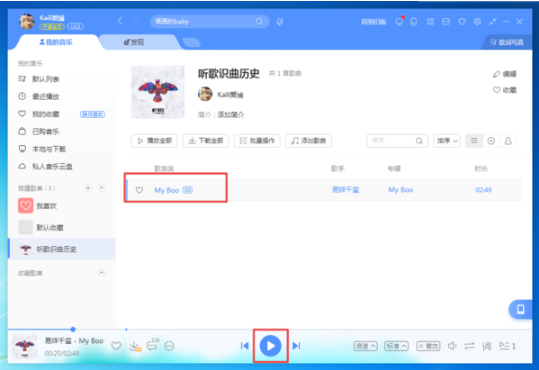Add a playlist description

(231, 115)
